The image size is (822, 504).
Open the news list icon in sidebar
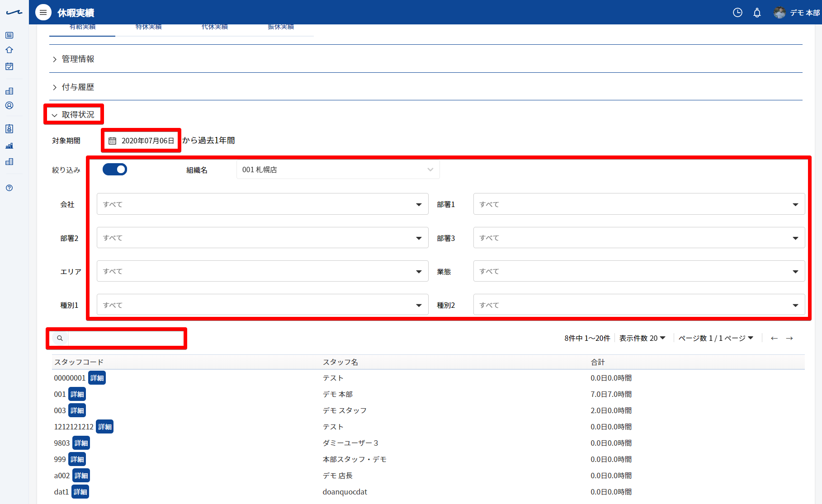(9, 35)
